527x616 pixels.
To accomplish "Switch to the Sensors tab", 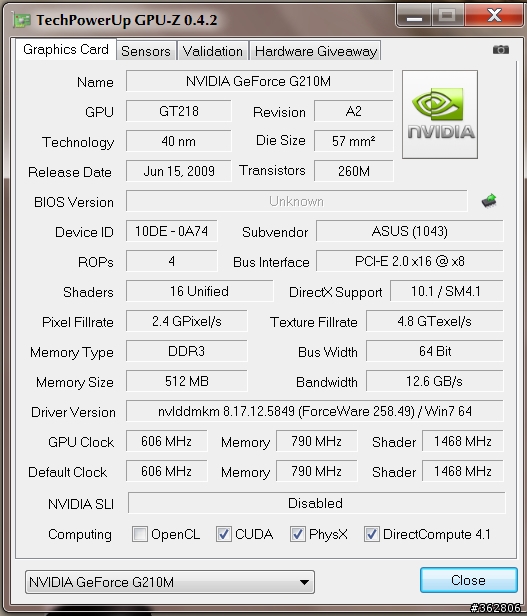I will pyautogui.click(x=146, y=51).
